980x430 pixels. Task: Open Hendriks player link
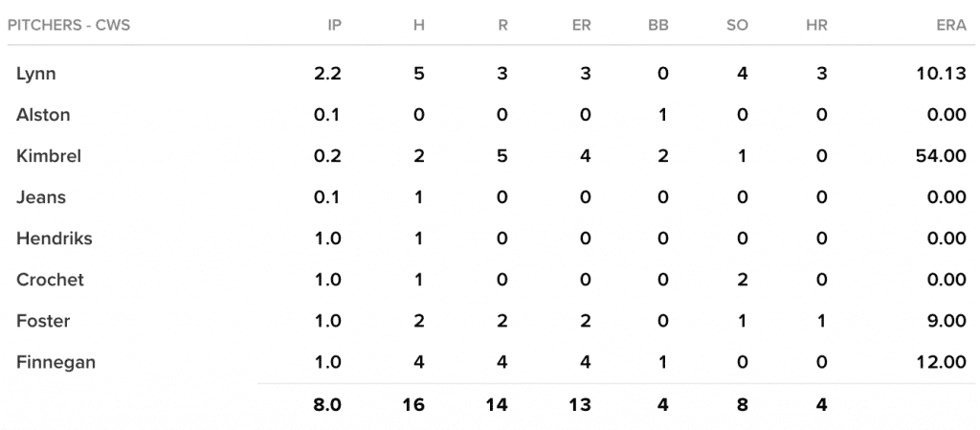[55, 238]
